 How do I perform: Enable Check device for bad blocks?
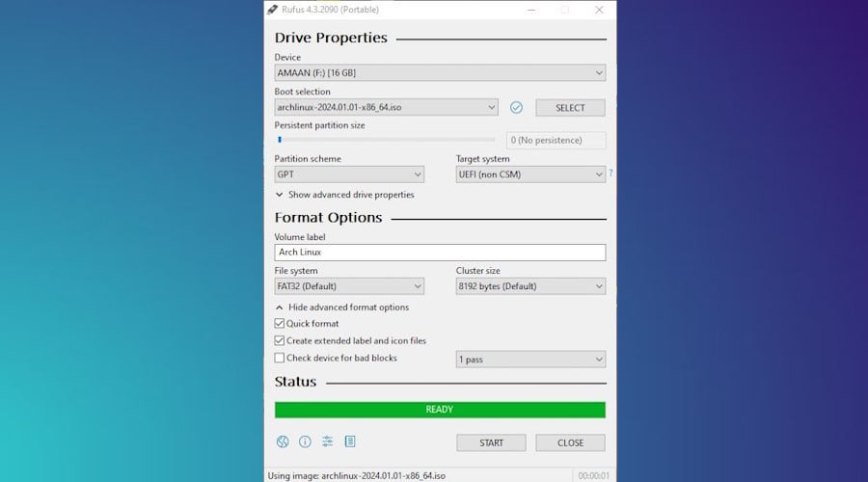coord(280,358)
